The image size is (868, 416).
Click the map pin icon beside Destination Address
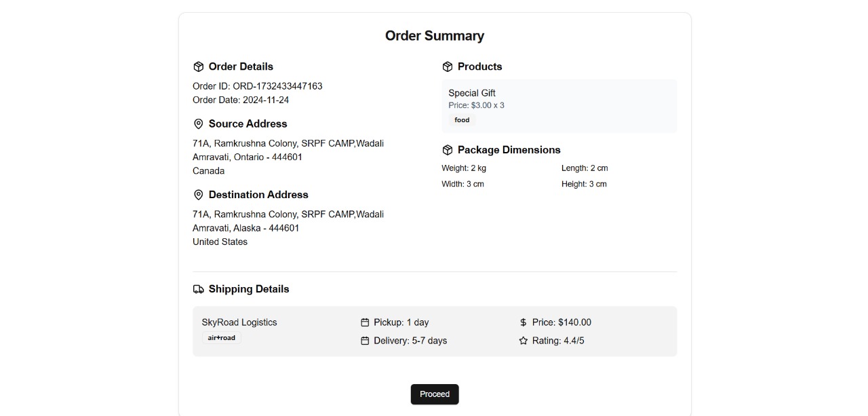pyautogui.click(x=199, y=195)
